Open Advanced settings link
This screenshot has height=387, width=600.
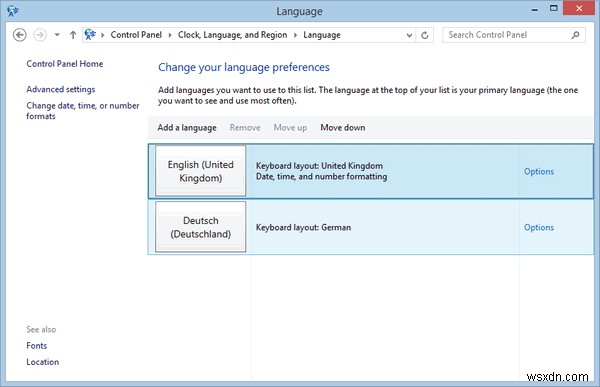pyautogui.click(x=60, y=89)
